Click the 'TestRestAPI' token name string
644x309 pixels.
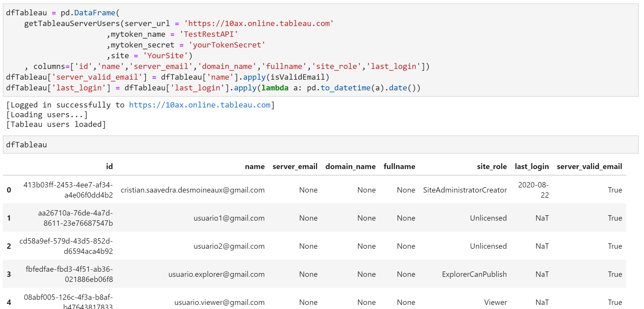208,34
